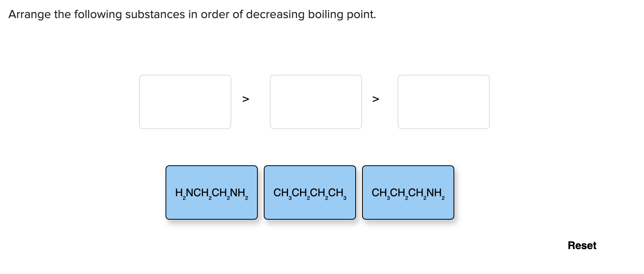Select the CH₃CH₂CH₂CH₃ answer tile
This screenshot has width=644, height=274.
click(x=310, y=192)
